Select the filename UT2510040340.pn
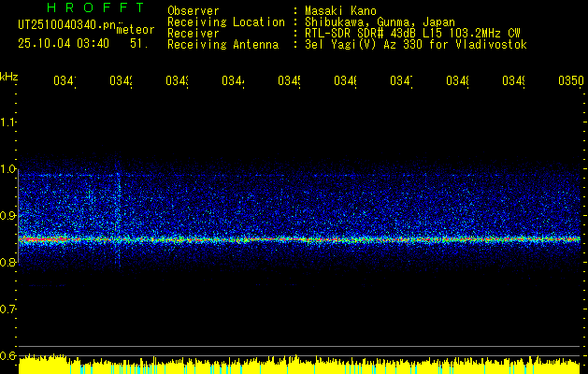This screenshot has height=374, width=588. [67, 25]
